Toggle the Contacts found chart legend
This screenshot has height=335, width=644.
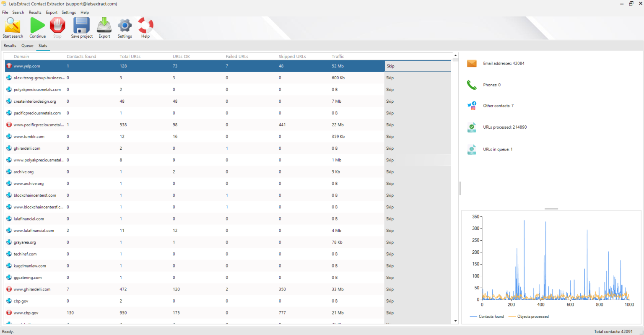point(487,316)
